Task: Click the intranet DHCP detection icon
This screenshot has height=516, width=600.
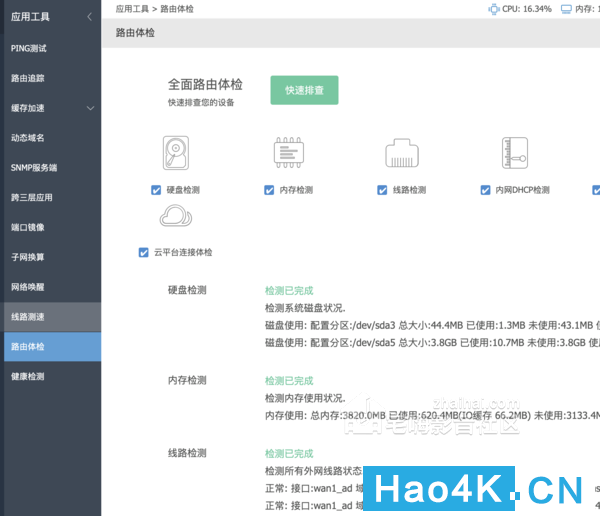Action: [515, 153]
